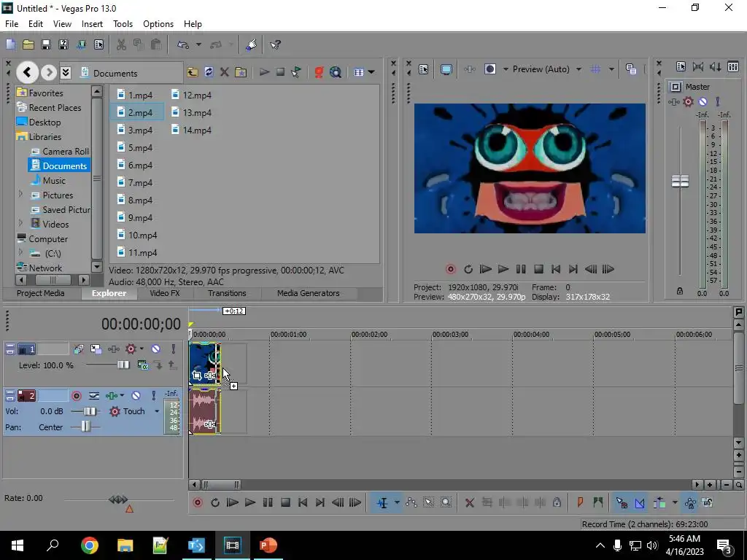
Task: Go up one folder in Explorer
Action: (193, 72)
